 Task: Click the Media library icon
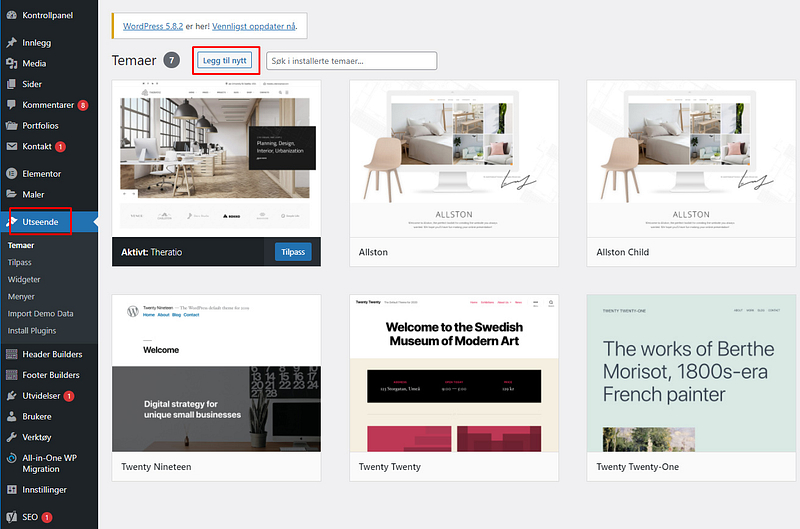pyautogui.click(x=12, y=63)
